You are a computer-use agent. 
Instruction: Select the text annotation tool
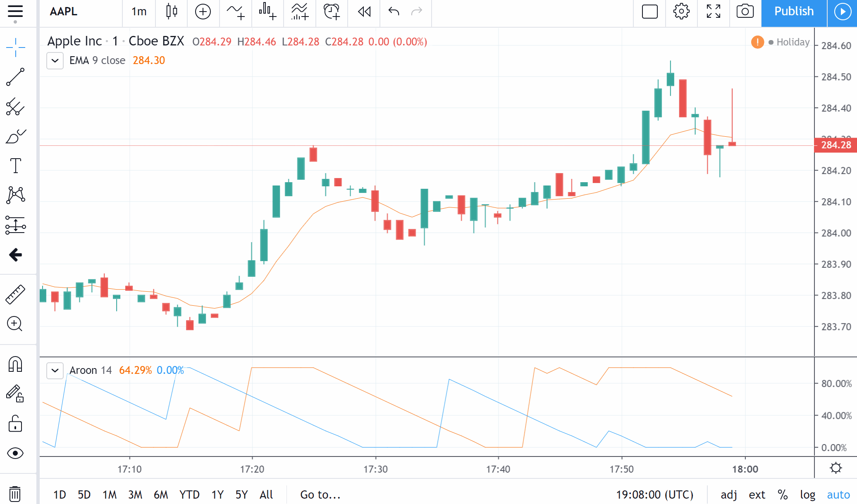(15, 166)
